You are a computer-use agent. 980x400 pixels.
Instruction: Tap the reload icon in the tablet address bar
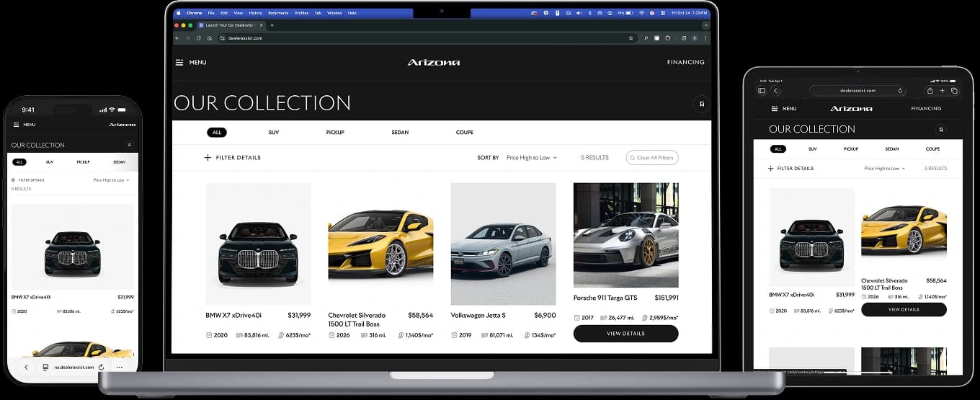tap(900, 91)
